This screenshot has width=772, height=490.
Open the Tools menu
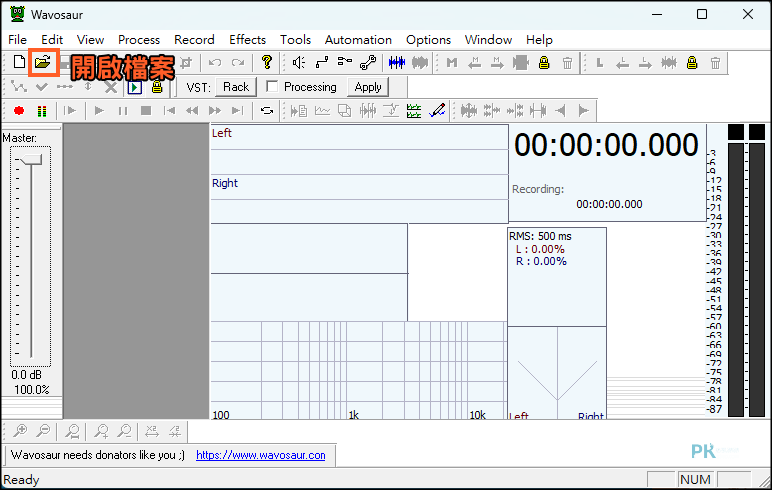pos(295,39)
